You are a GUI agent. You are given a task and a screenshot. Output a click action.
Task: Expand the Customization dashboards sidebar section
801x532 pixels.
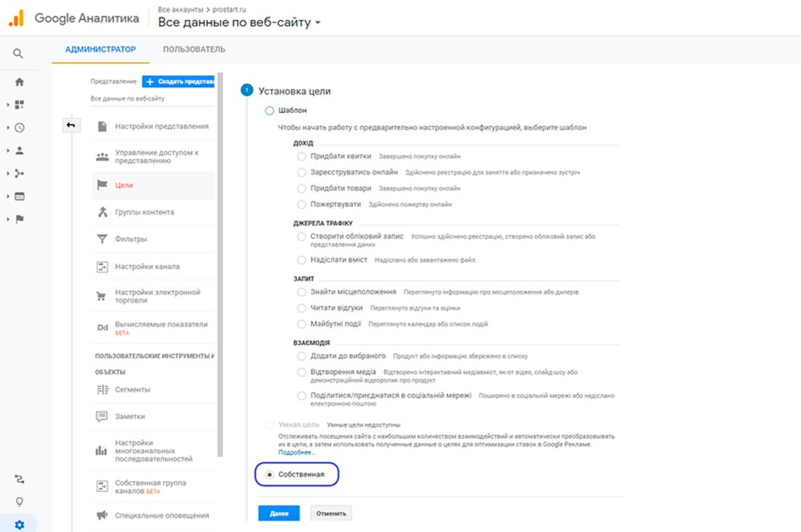pos(8,105)
